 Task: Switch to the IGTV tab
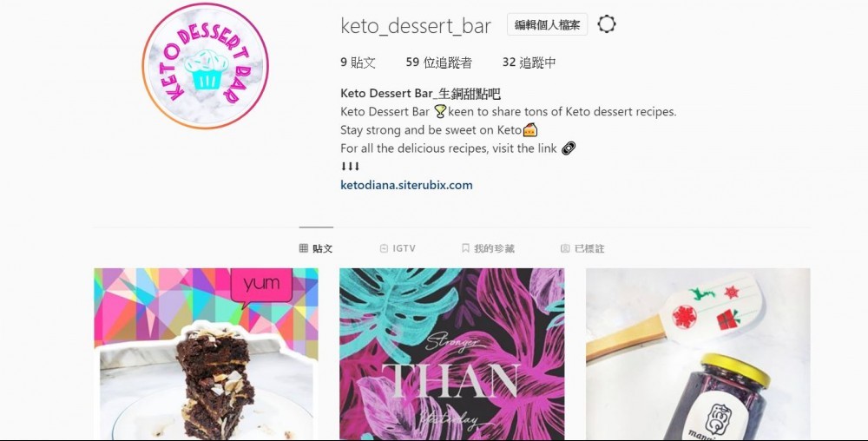click(x=398, y=248)
